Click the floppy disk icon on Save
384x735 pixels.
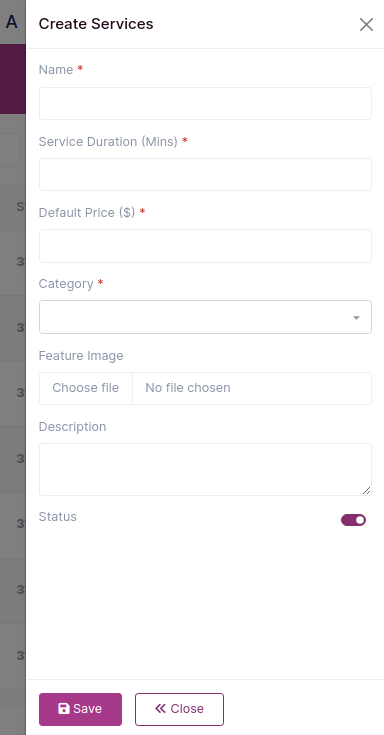64,708
